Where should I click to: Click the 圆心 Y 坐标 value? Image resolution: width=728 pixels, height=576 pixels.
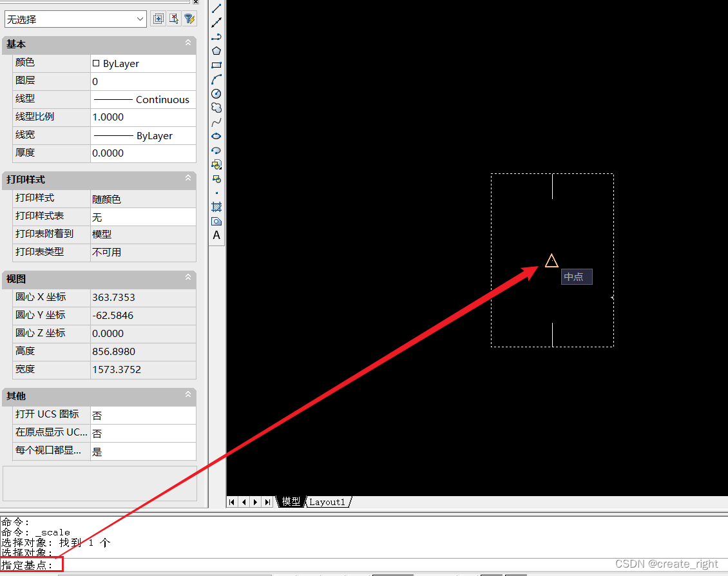143,316
